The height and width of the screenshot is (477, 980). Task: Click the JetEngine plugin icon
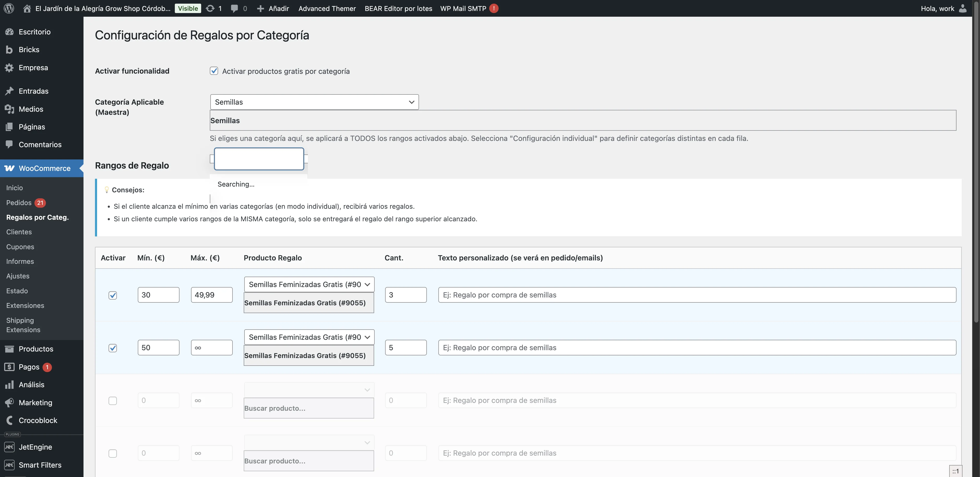pos(9,447)
